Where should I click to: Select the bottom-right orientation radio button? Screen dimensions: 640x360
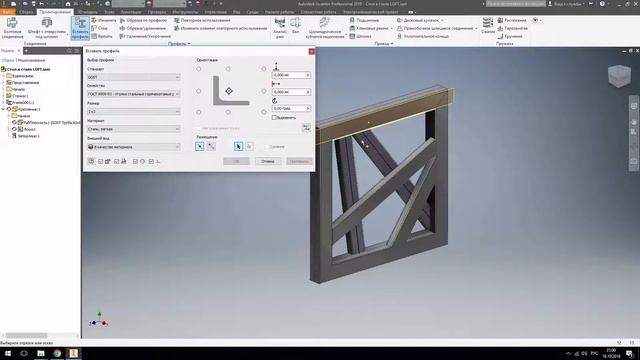coord(264,112)
